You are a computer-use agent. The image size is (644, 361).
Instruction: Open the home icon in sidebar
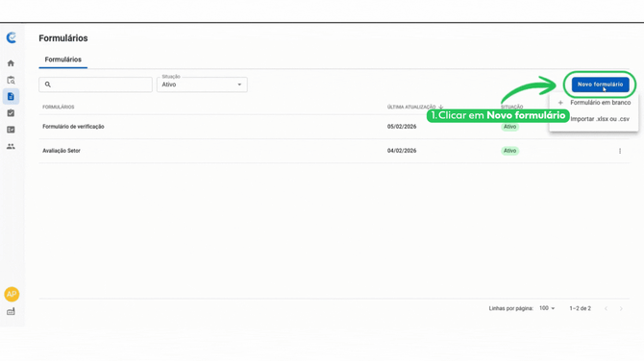[11, 63]
